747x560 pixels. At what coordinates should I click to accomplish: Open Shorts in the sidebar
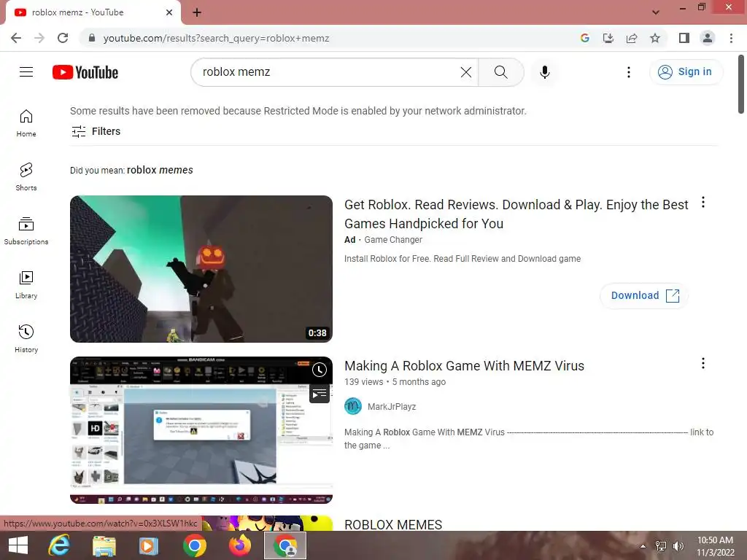[x=26, y=177]
